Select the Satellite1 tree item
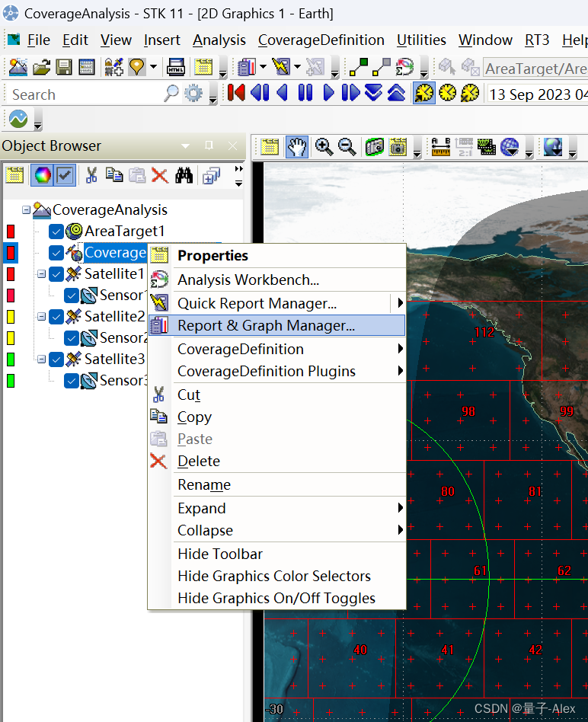 114,274
